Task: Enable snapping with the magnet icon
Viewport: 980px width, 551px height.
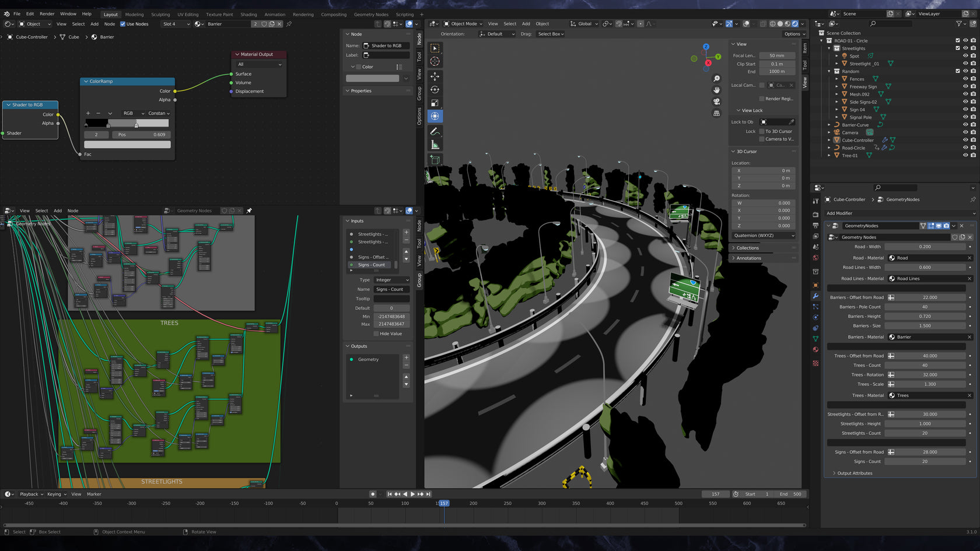Action: 607,24
